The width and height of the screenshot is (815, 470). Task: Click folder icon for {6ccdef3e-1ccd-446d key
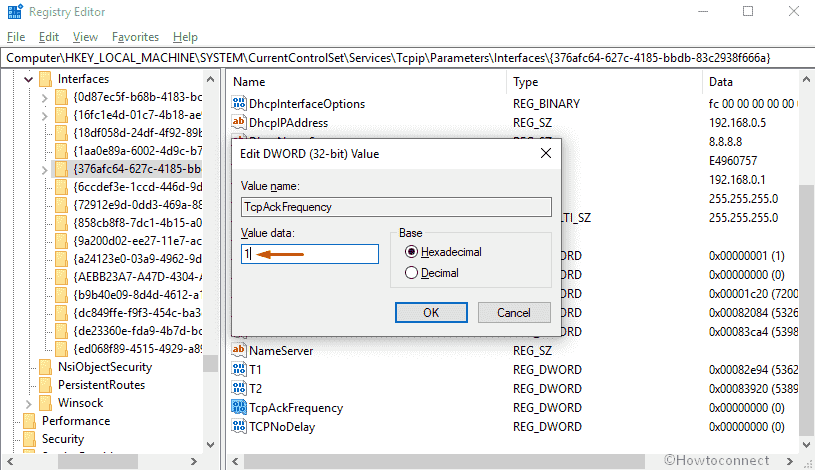click(x=61, y=187)
